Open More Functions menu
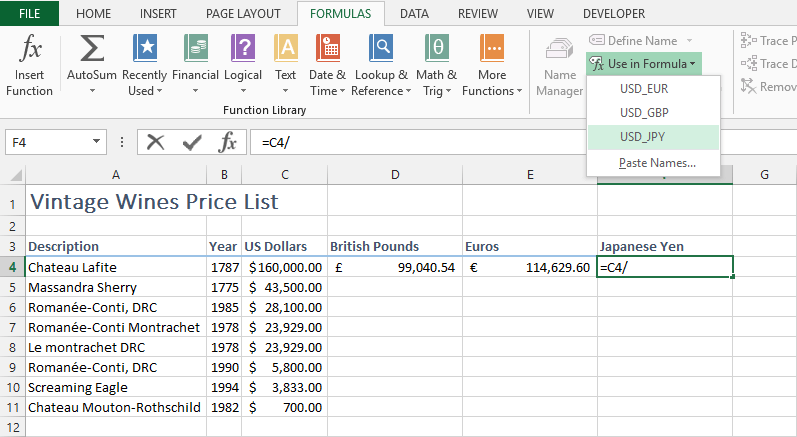This screenshot has width=797, height=437. coord(492,65)
